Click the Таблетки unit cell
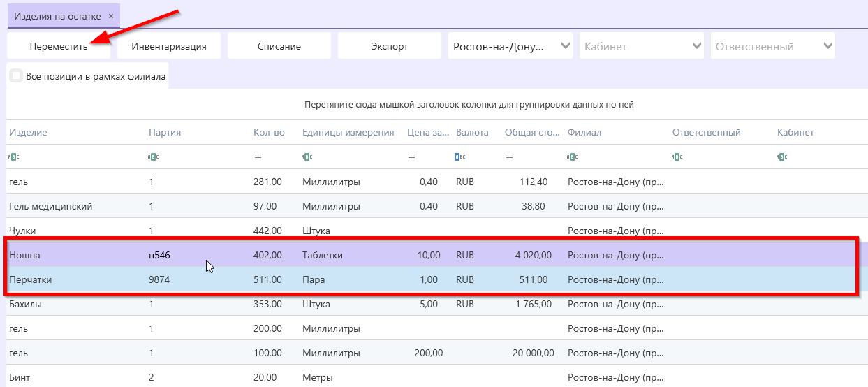Image resolution: width=868 pixels, height=387 pixels. (323, 255)
